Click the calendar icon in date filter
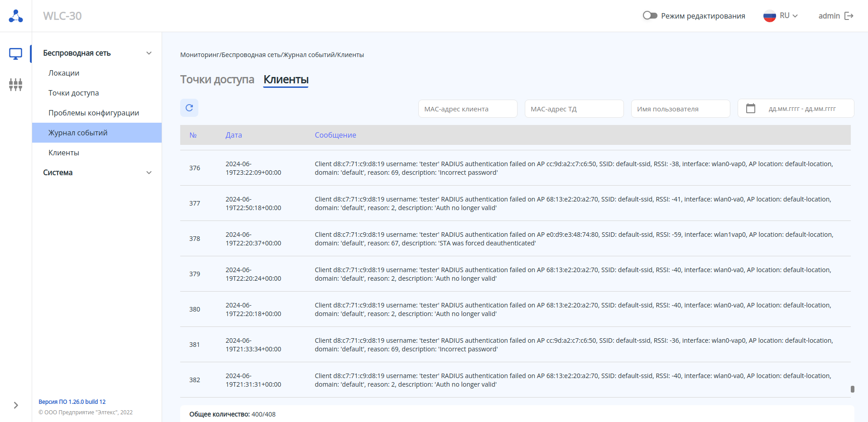 (751, 109)
